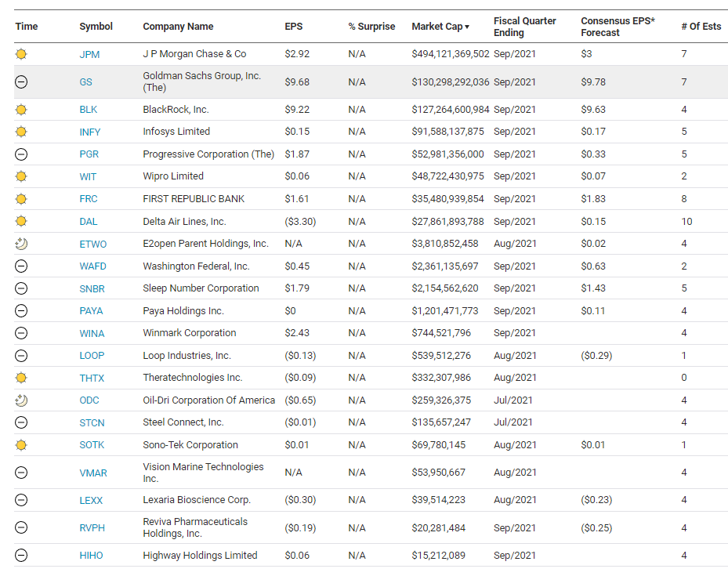Click the sun icon in BlackRock row

tap(21, 110)
